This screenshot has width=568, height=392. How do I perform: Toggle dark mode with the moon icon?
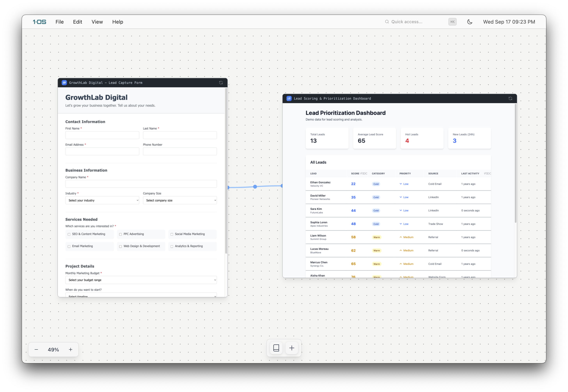469,22
